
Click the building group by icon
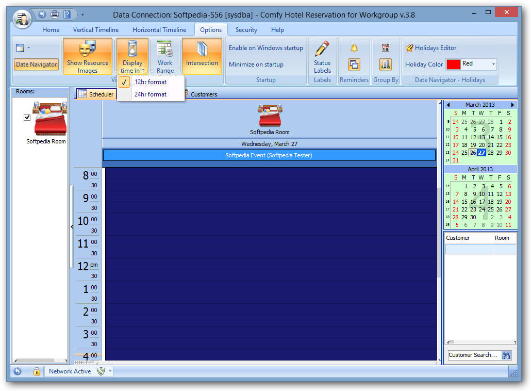click(x=386, y=64)
